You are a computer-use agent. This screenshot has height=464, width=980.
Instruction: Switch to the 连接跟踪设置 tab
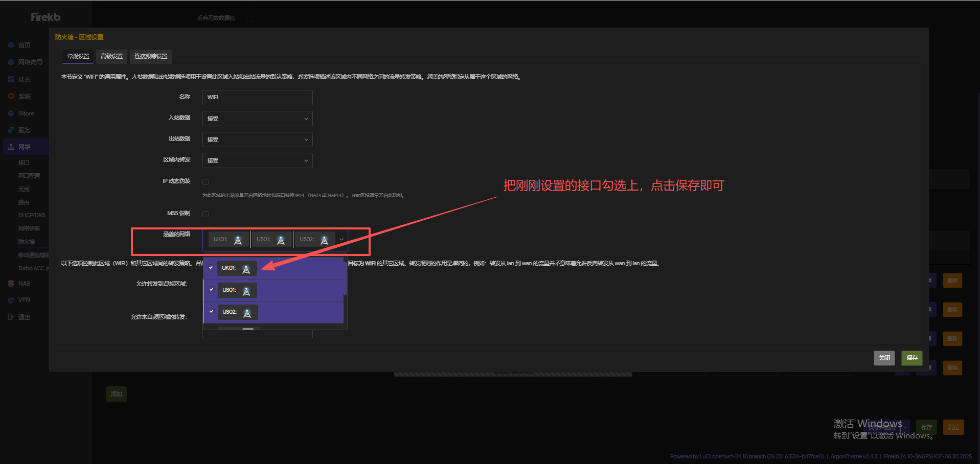pyautogui.click(x=151, y=56)
